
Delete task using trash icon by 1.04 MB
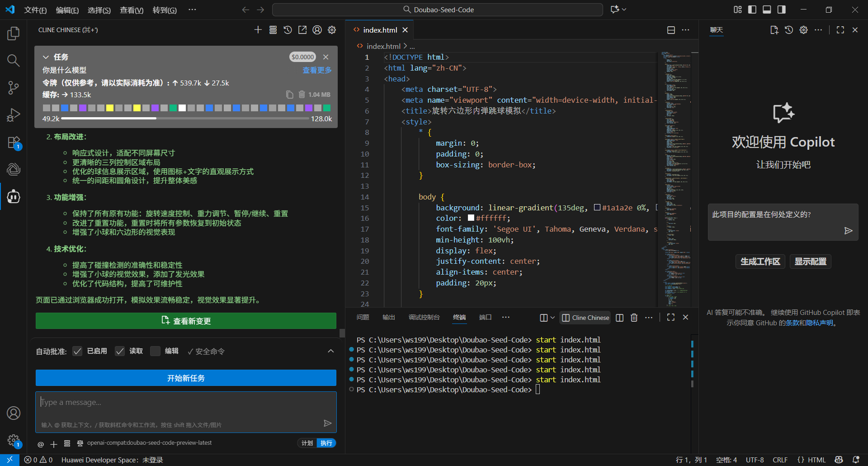pyautogui.click(x=302, y=95)
